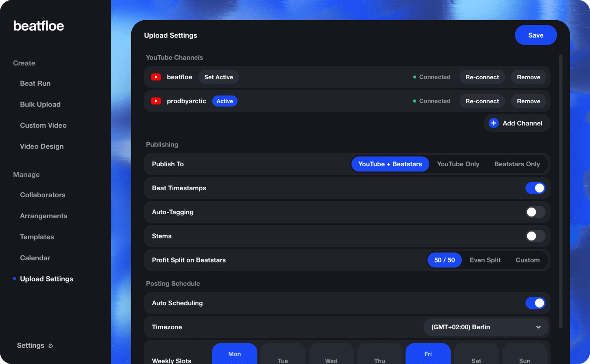Select the Mon weekly slot

click(235, 354)
